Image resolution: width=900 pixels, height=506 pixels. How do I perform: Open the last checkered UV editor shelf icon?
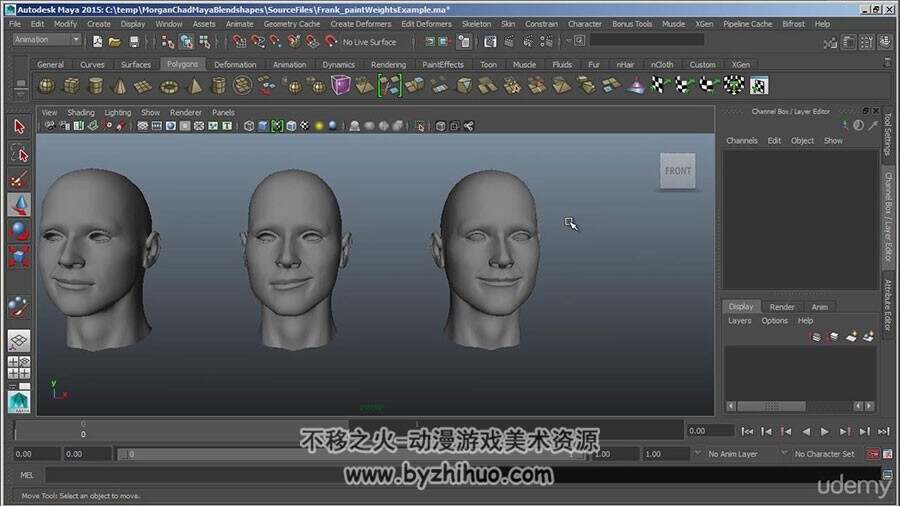[x=758, y=86]
